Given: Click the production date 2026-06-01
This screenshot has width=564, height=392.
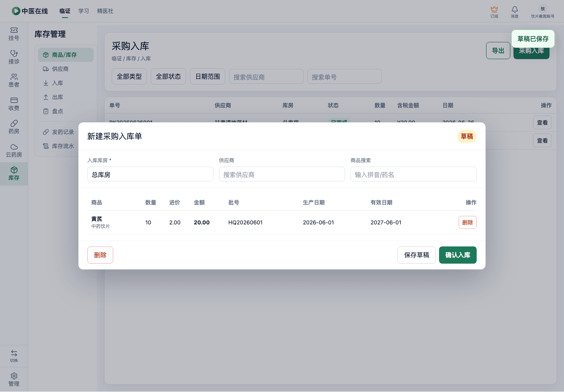Looking at the screenshot, I should tap(318, 222).
